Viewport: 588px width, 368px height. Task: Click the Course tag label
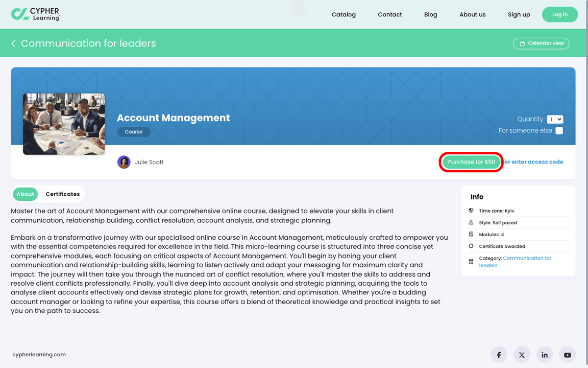134,132
